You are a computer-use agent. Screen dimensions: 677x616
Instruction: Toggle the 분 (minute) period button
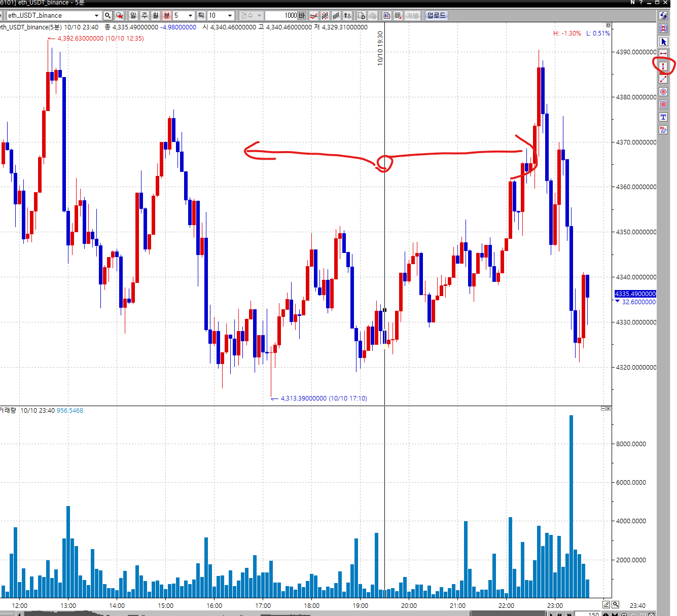point(167,16)
